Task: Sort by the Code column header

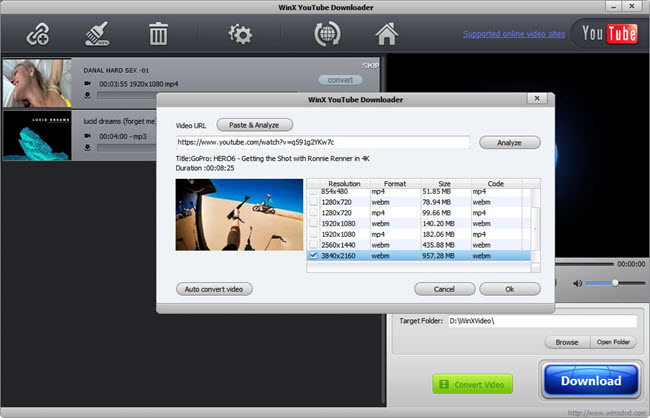Action: tap(496, 184)
